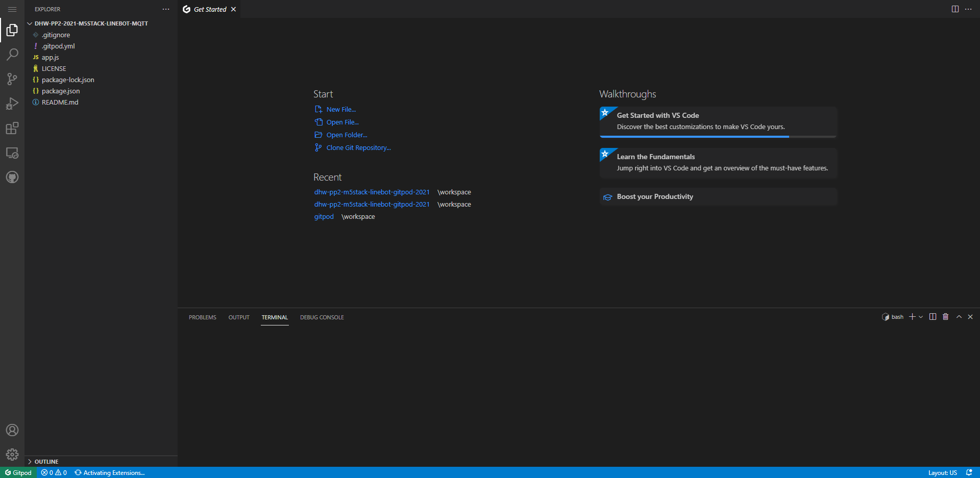Select the bash terminal entry
This screenshot has width=980, height=478.
[893, 317]
